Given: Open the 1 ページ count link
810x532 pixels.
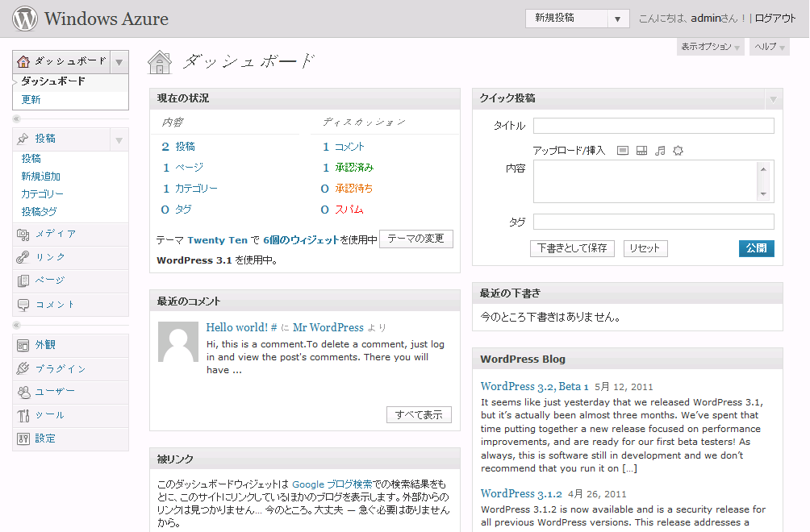Looking at the screenshot, I should [183, 168].
